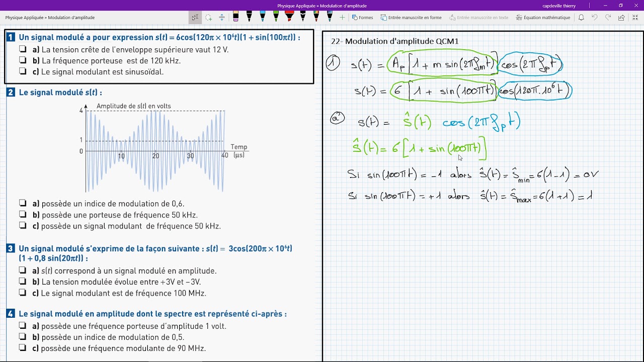Viewport: 644px width, 362px height.
Task: Toggle Entrée manuscrite en forme
Action: point(411,18)
